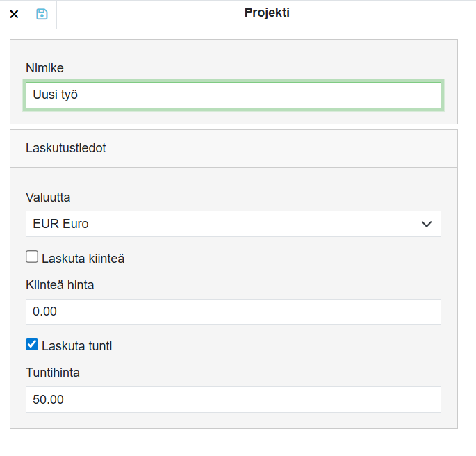Save the project using the floppy disk icon
This screenshot has height=456, width=476.
tap(42, 14)
